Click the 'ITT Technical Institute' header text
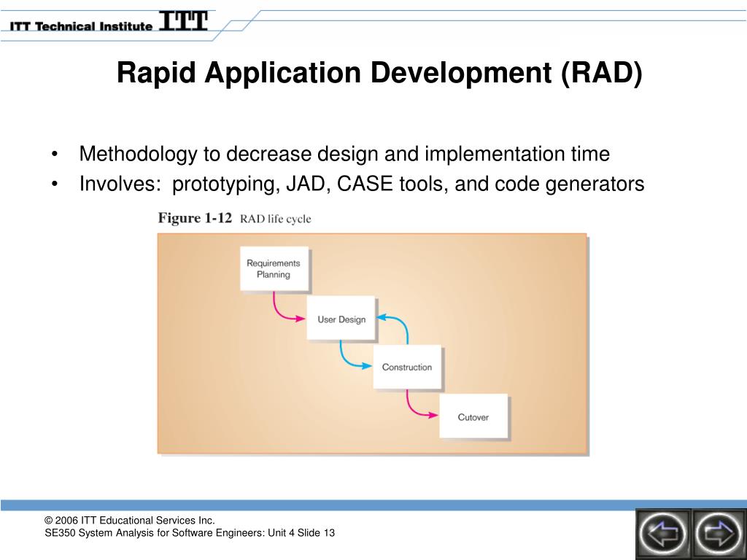Image resolution: width=747 pixels, height=560 pixels. pos(81,26)
